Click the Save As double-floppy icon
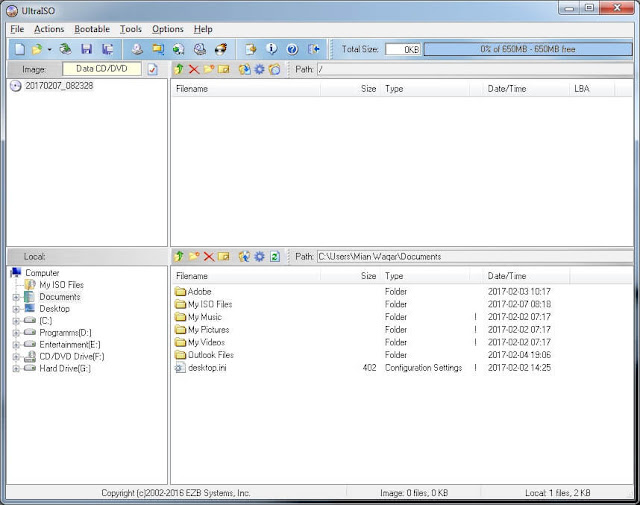The height and width of the screenshot is (505, 640). click(108, 49)
